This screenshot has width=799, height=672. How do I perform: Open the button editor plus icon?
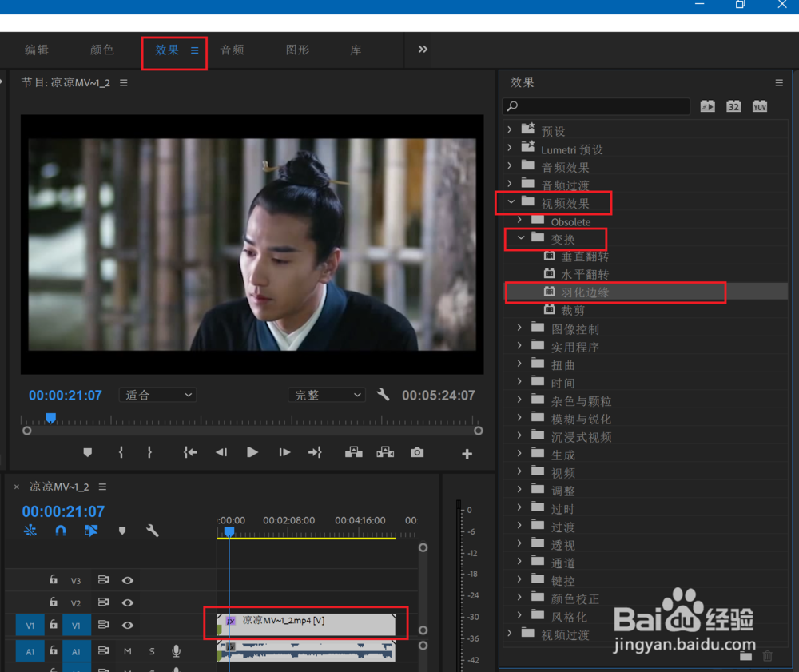(x=467, y=454)
